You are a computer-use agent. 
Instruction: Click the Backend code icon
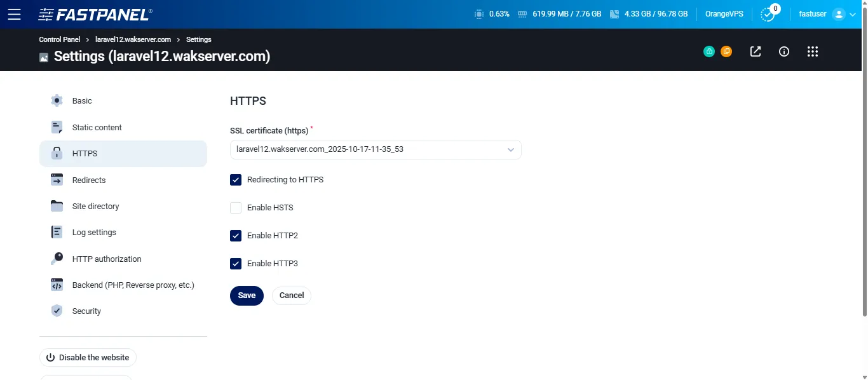(x=57, y=285)
